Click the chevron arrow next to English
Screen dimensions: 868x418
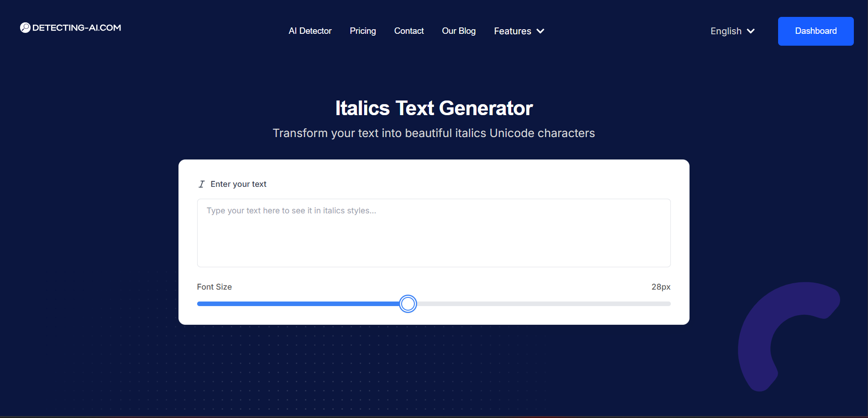click(x=751, y=31)
